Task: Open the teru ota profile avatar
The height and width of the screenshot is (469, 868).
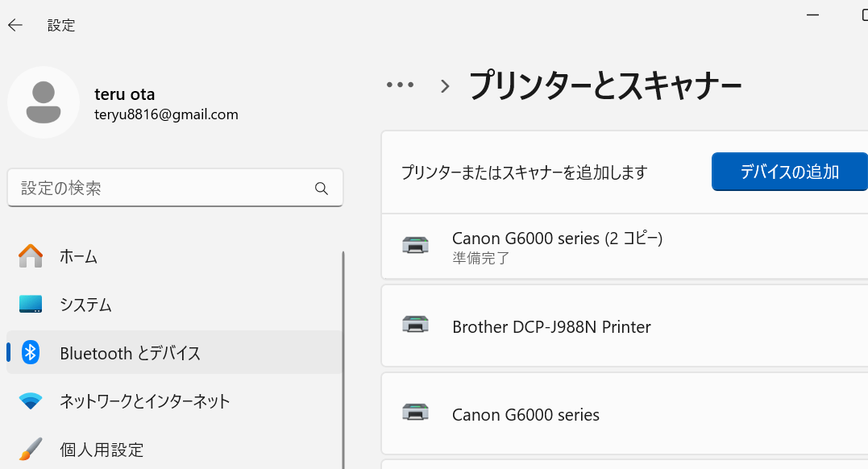Action: (44, 102)
